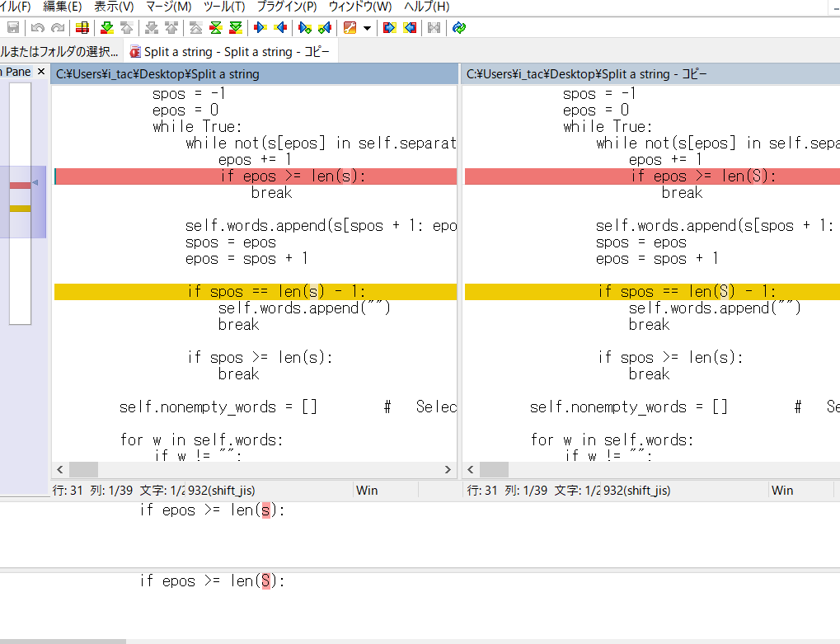This screenshot has width=840, height=644.
Task: Copy the difference to the right
Action: click(x=260, y=28)
